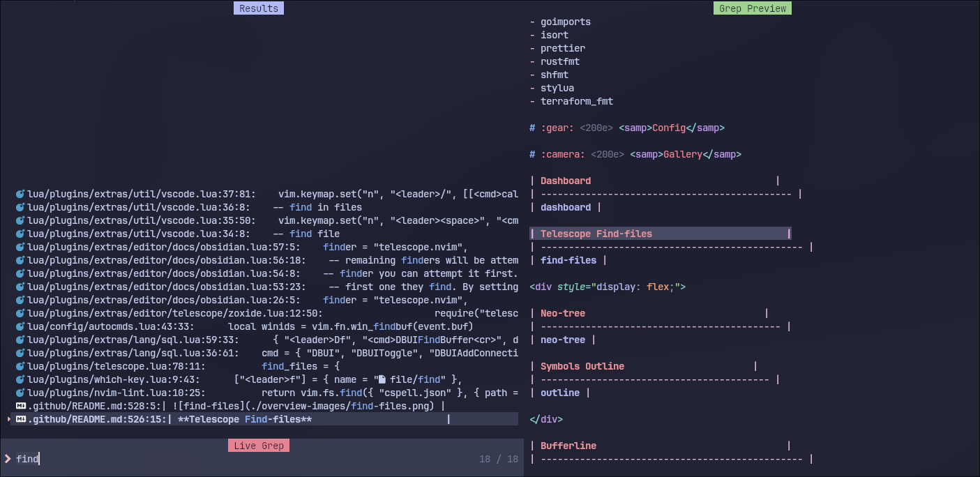Click the Grep Preview title label
The height and width of the screenshot is (477, 980).
point(752,8)
